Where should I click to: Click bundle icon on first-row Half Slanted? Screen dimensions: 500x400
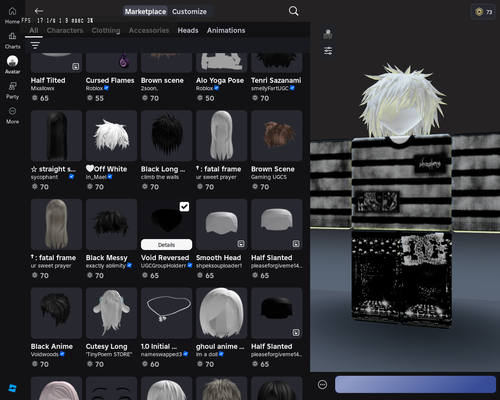pyautogui.click(x=296, y=244)
